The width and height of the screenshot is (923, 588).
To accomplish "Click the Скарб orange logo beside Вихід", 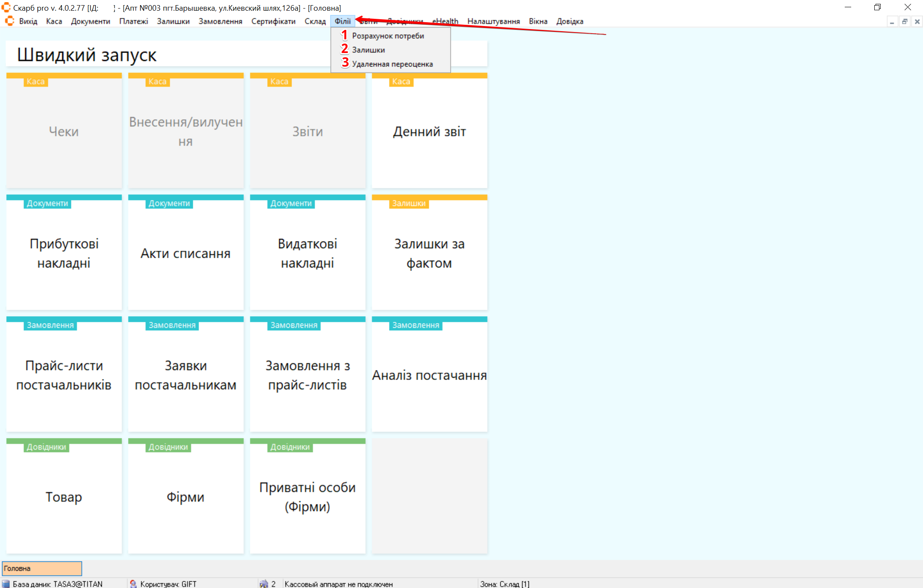I will click(x=9, y=21).
